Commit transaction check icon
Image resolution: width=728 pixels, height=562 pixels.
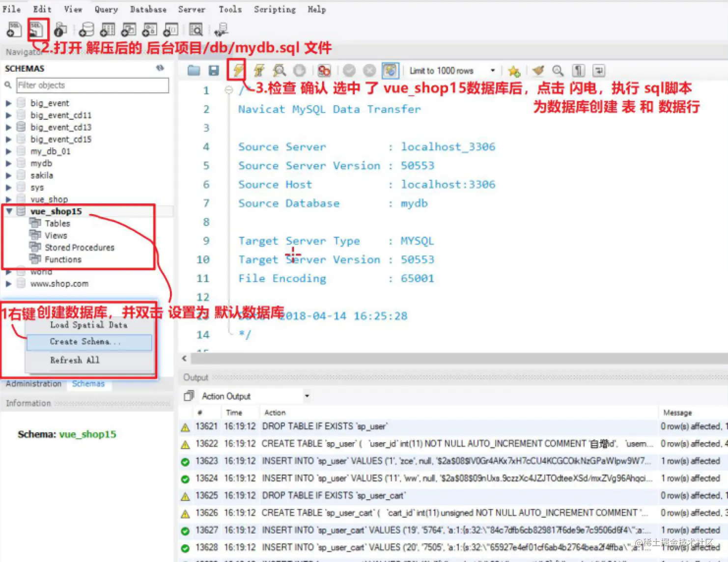(349, 71)
